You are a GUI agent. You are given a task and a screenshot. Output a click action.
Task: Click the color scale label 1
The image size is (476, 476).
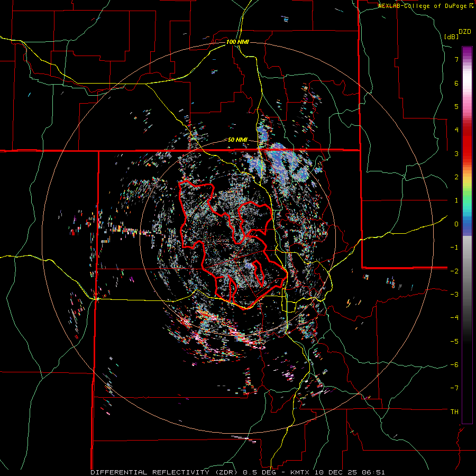click(x=456, y=200)
